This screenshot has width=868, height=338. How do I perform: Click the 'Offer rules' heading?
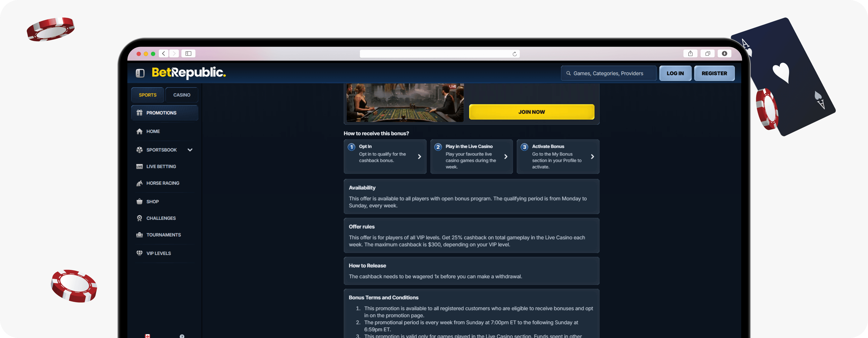(x=362, y=227)
